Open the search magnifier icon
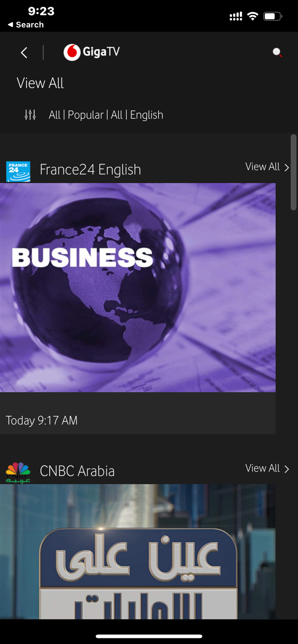 [x=277, y=52]
